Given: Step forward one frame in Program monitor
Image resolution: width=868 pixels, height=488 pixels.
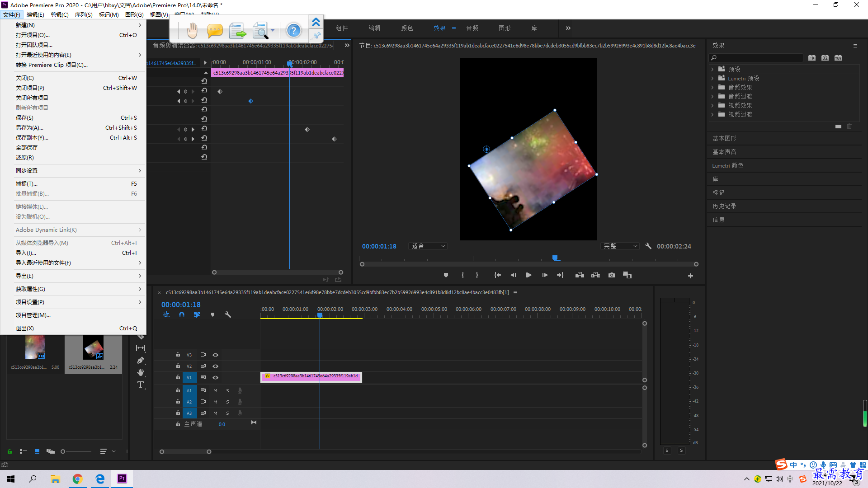Looking at the screenshot, I should tap(545, 275).
